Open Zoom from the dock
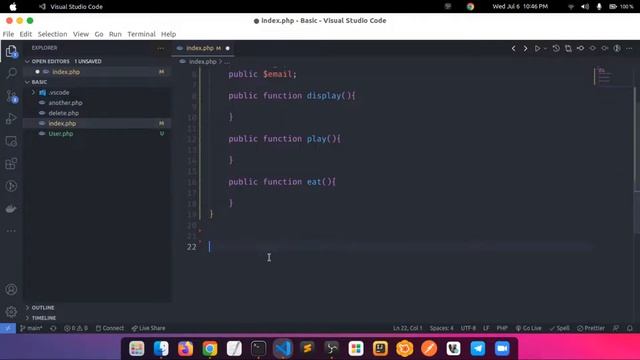 [502, 349]
